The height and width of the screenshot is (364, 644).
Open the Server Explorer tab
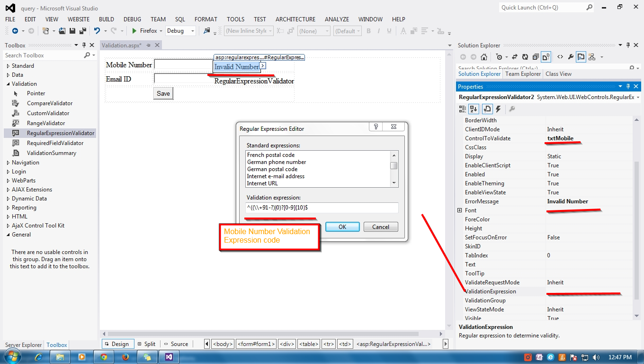(24, 345)
